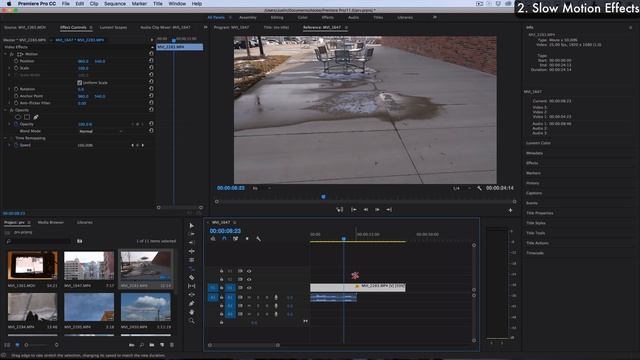
Task: Toggle Position animation stopwatch
Action: 16,61
